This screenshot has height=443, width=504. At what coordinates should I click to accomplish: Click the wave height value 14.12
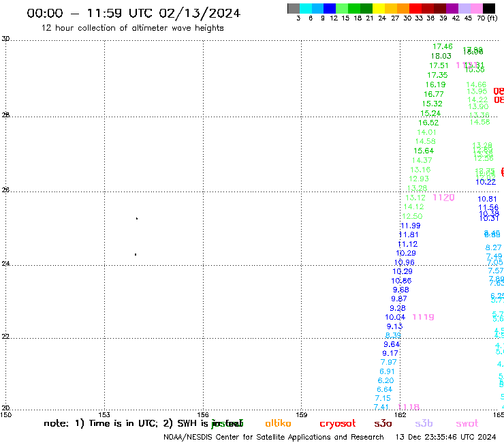point(413,207)
